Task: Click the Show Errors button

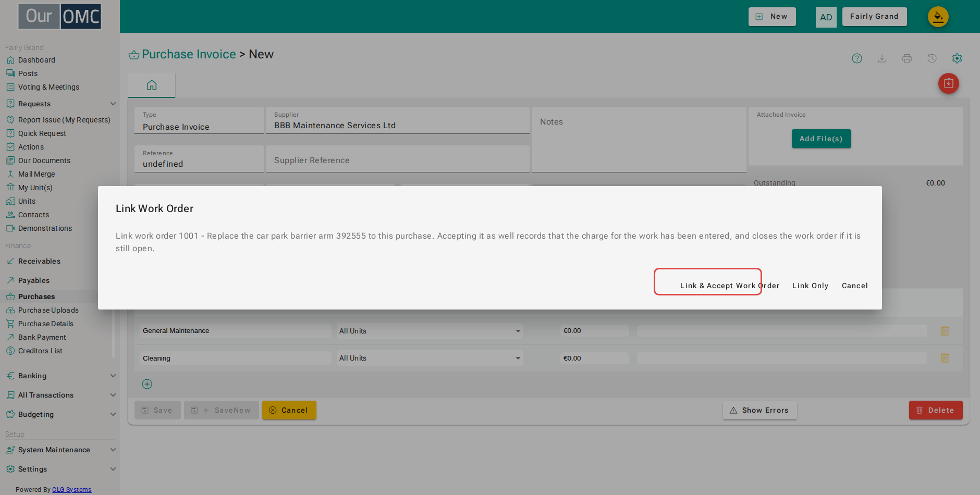Action: point(759,410)
